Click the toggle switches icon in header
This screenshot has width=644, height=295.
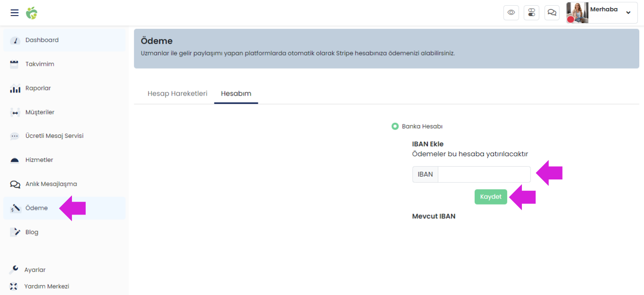click(531, 13)
